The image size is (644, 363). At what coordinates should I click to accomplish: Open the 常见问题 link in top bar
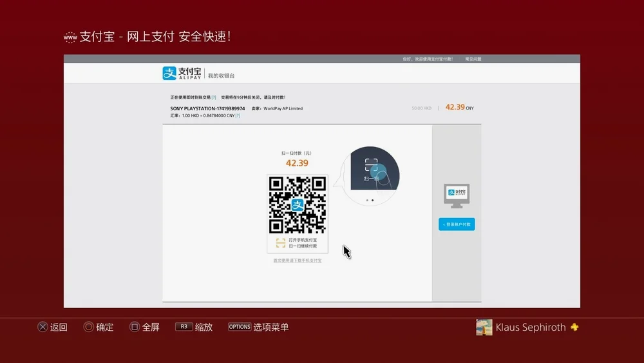[x=473, y=59]
